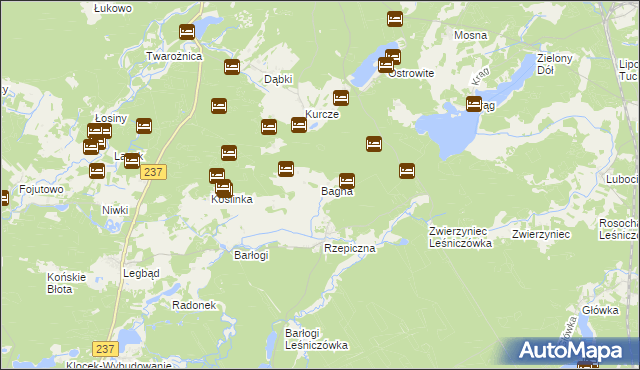Click the Końskie Błota label
The image size is (640, 370).
[66, 283]
